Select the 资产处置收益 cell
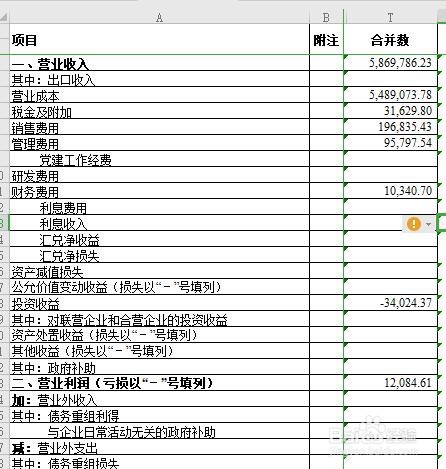 point(160,335)
